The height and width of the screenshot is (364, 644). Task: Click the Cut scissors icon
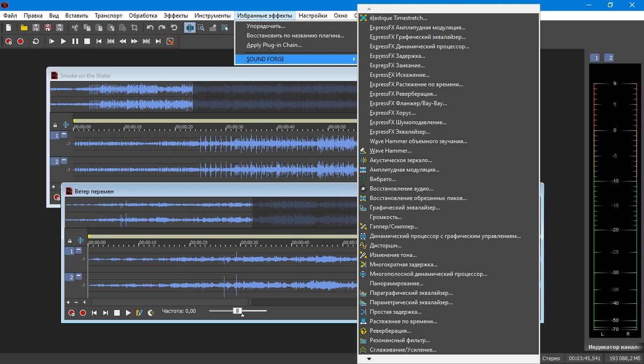point(75,27)
